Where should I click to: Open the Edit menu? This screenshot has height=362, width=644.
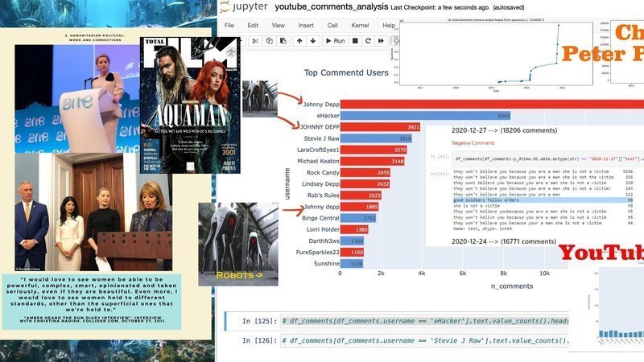253,25
